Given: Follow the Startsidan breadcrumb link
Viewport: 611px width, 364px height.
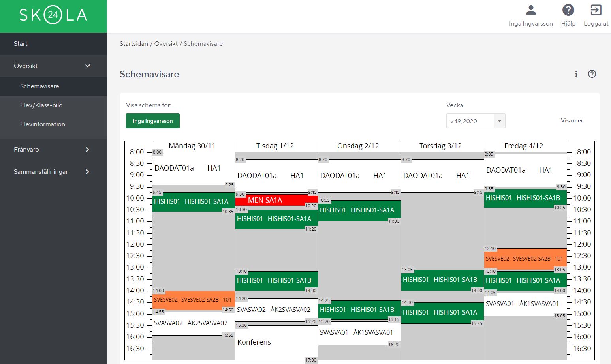Looking at the screenshot, I should (134, 44).
